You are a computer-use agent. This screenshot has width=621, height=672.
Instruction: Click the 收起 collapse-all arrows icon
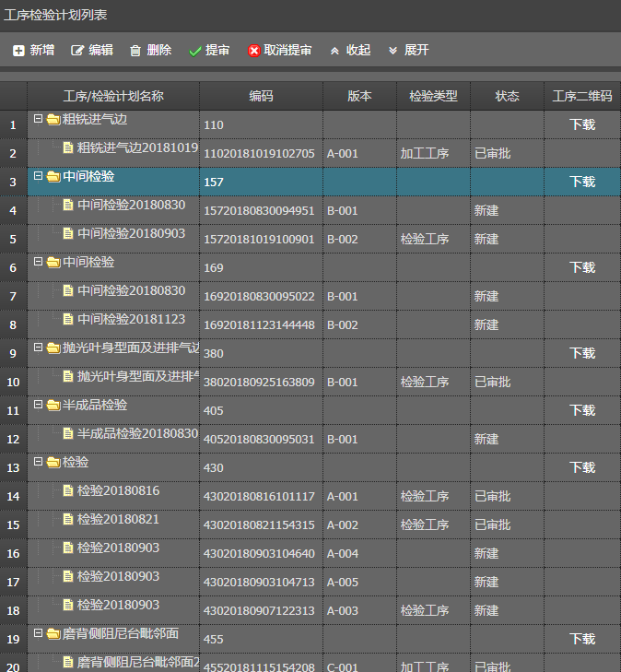pyautogui.click(x=334, y=51)
